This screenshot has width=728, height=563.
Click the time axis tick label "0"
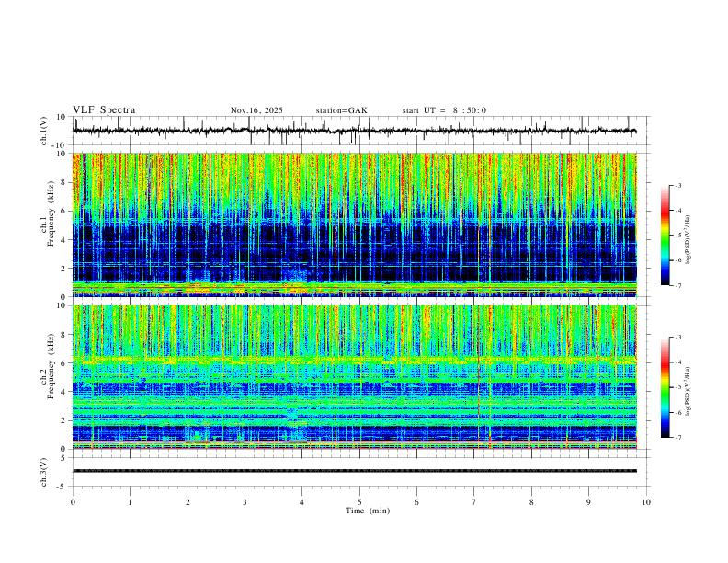tap(73, 502)
